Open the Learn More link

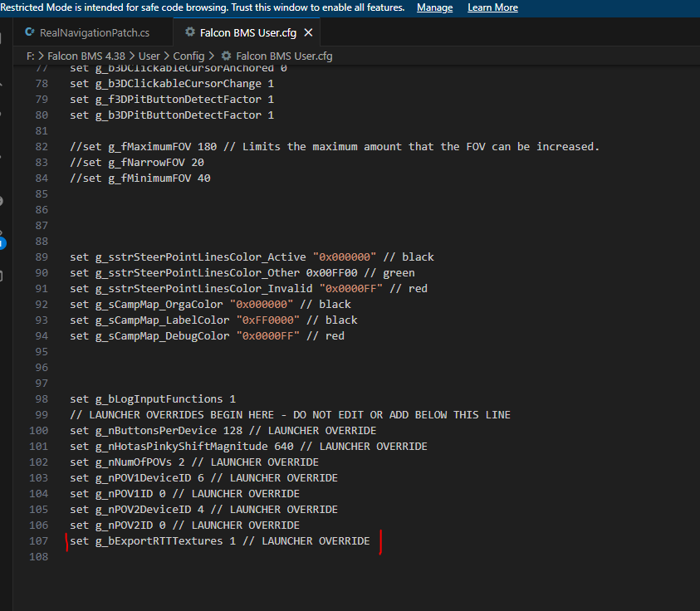point(492,7)
